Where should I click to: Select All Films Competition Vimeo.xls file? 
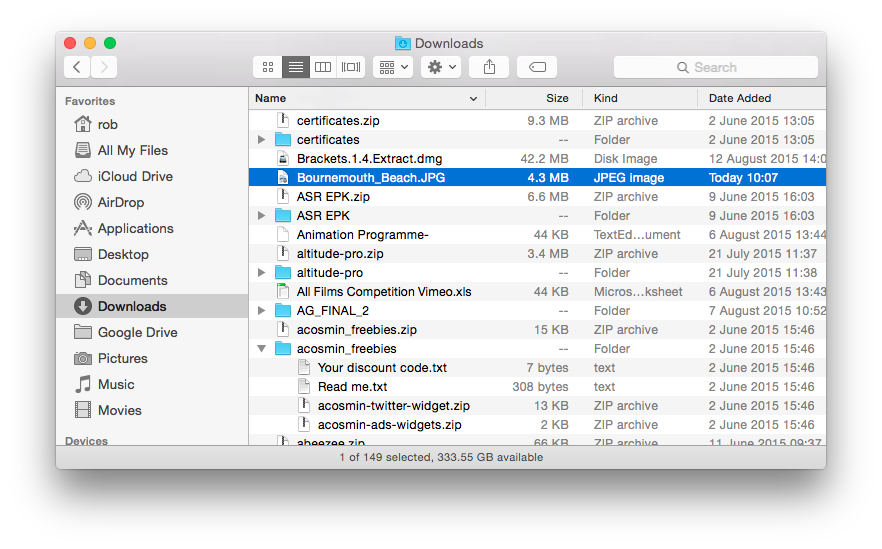537,292
